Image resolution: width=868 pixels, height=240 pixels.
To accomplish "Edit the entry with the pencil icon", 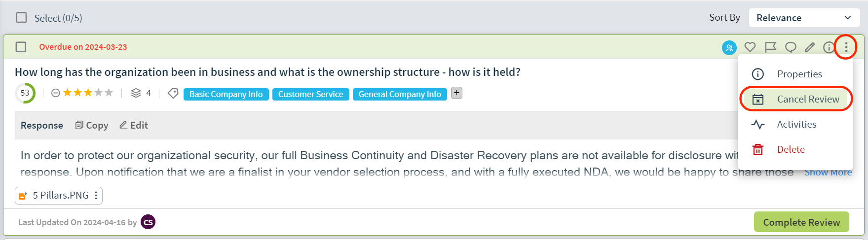I will (810, 47).
